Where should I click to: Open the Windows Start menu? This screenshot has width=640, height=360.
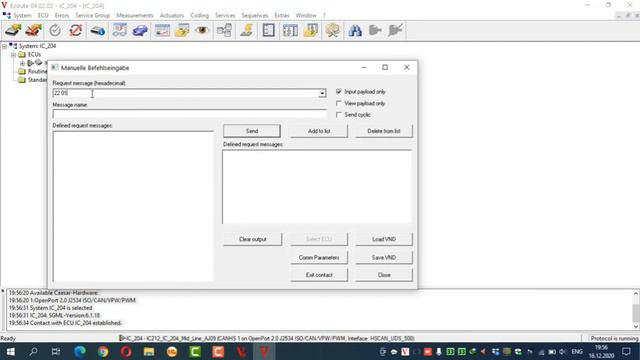[11, 351]
